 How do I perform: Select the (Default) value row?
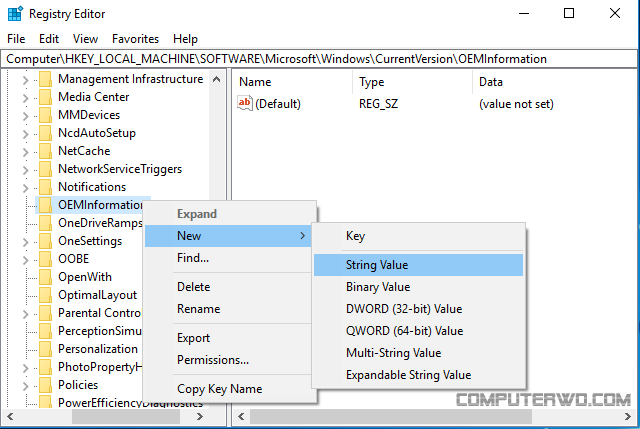pyautogui.click(x=435, y=104)
